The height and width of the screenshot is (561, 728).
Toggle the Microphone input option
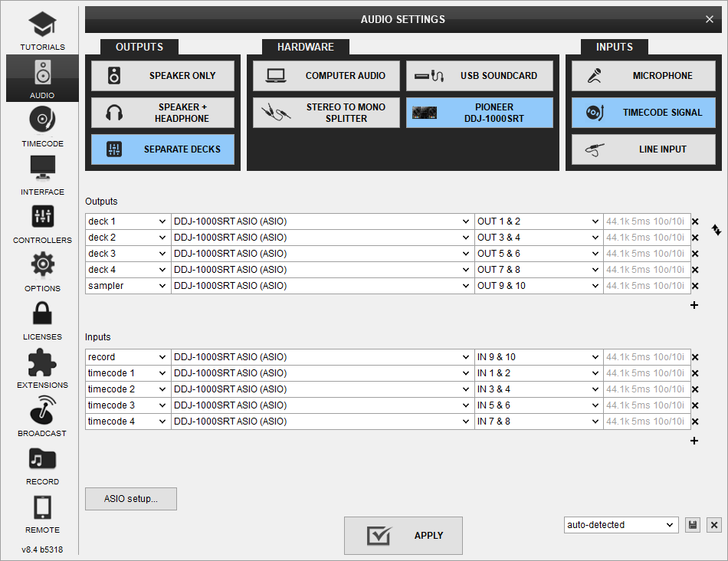pos(643,76)
